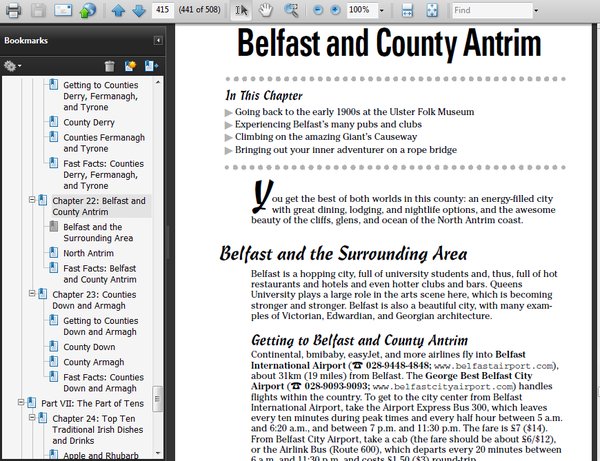Click bookmark icon beside County Armagh
The height and width of the screenshot is (461, 600).
(54, 361)
